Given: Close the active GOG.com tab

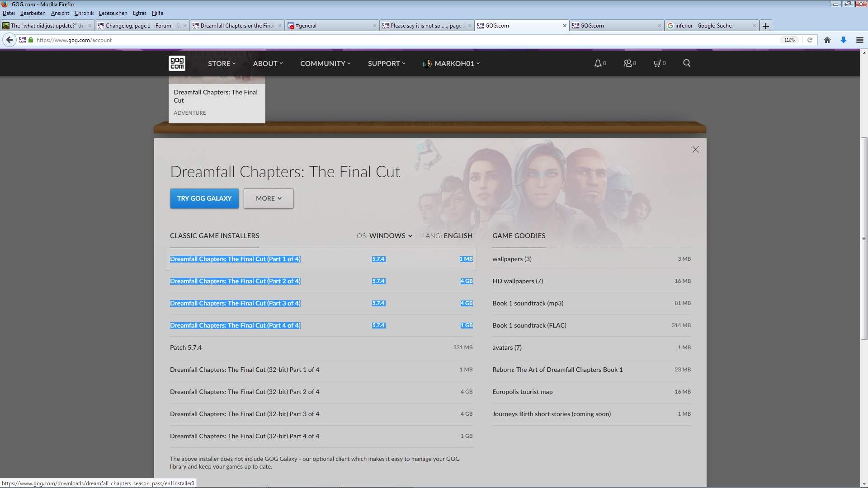Looking at the screenshot, I should pos(564,26).
